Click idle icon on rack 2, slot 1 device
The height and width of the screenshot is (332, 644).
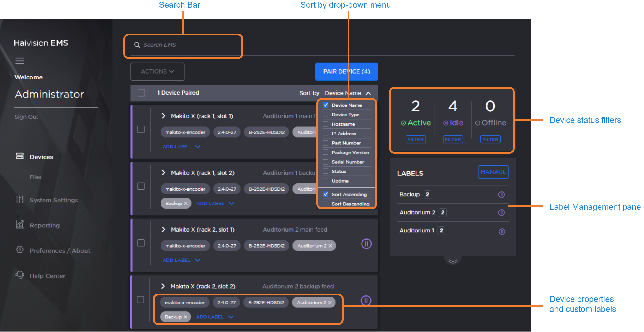click(x=366, y=244)
